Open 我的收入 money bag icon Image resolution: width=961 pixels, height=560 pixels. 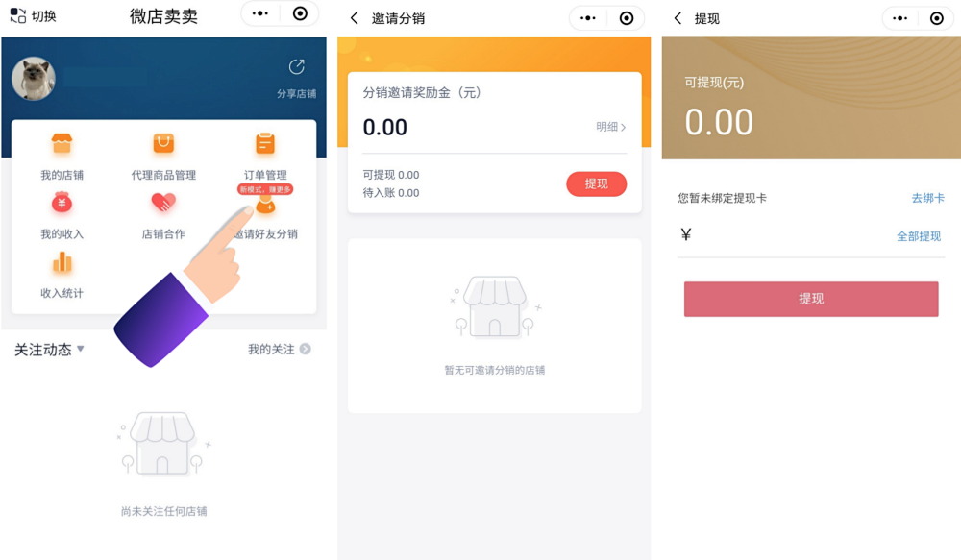pyautogui.click(x=62, y=202)
